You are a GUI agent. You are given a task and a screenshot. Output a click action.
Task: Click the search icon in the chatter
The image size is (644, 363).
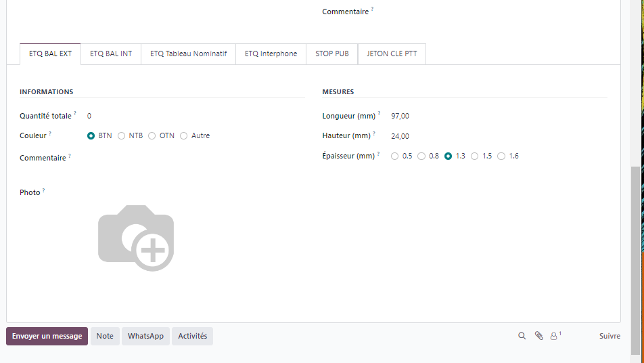point(522,336)
